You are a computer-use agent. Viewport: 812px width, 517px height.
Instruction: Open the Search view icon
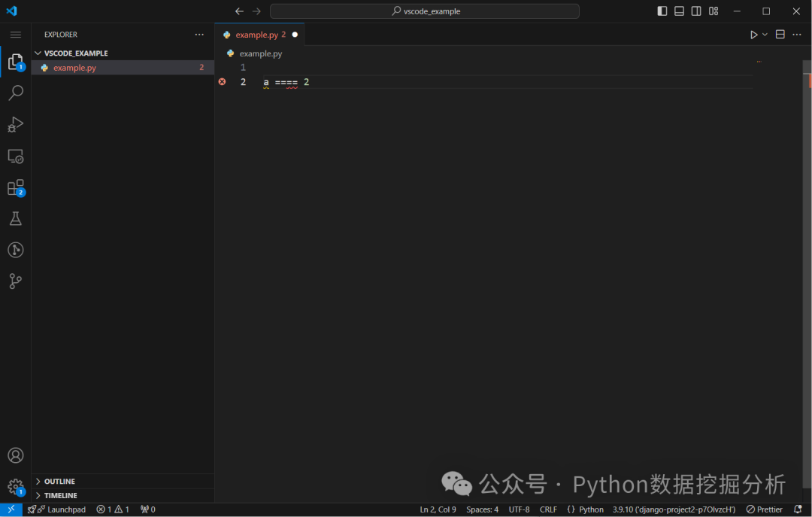(16, 93)
